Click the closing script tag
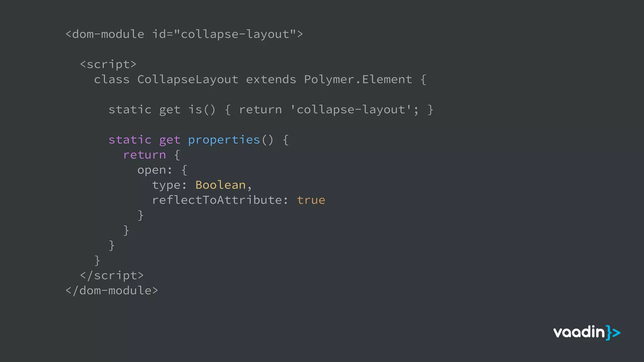This screenshot has width=644, height=362. 112,276
